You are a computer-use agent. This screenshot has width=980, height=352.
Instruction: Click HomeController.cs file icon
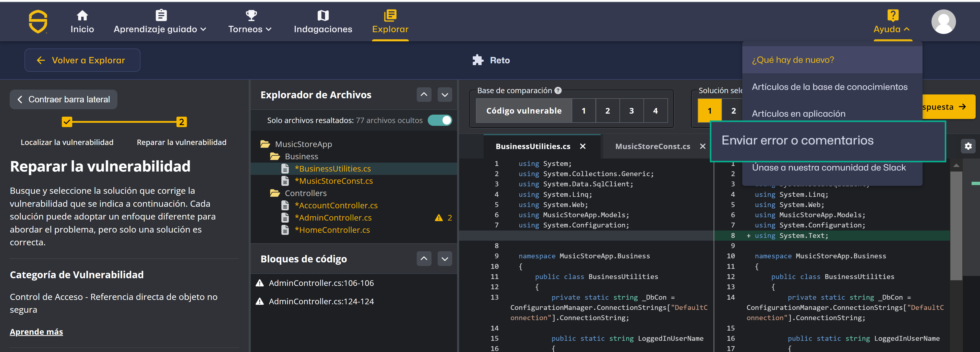[285, 230]
